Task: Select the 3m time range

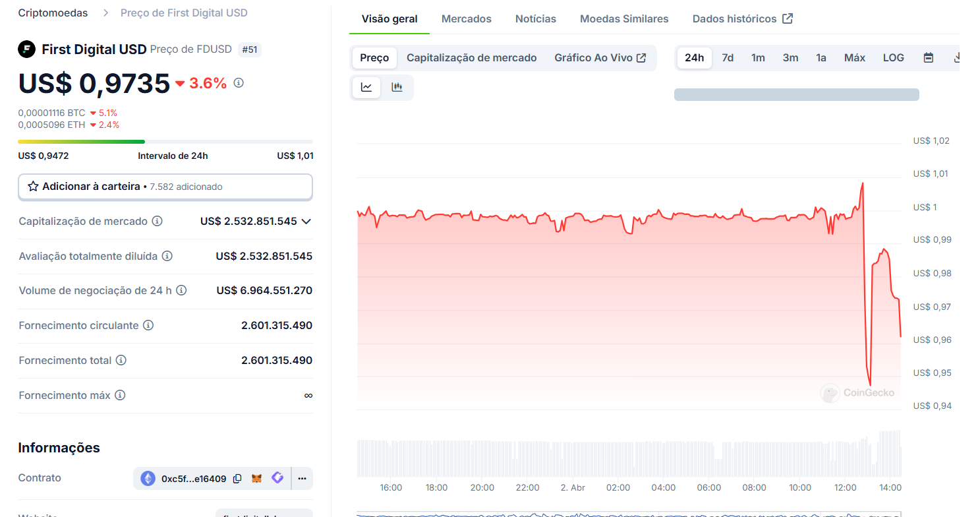Action: 790,58
